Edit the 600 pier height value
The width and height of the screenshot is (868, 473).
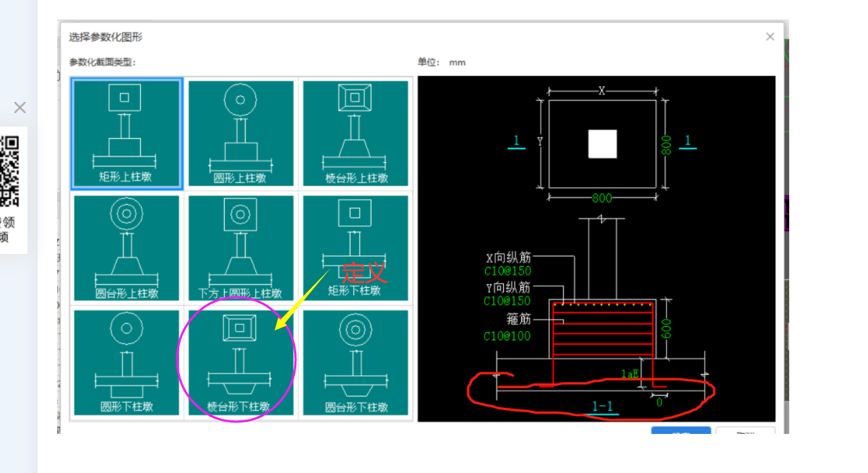666,328
